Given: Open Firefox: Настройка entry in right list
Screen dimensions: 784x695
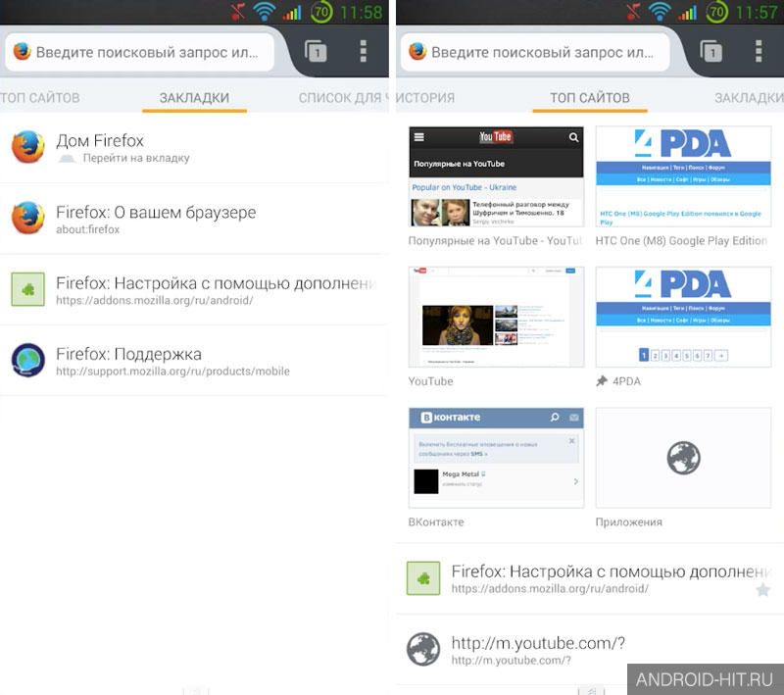Looking at the screenshot, I should pos(590,578).
